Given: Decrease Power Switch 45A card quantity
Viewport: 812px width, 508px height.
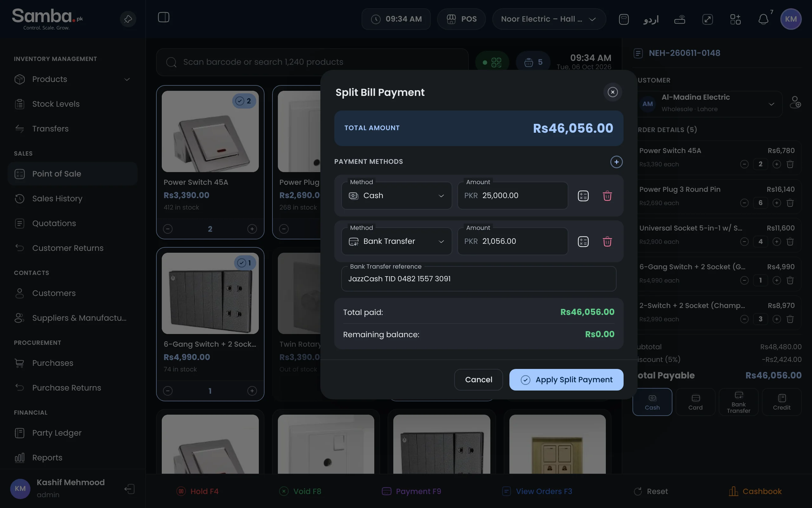Looking at the screenshot, I should pos(168,229).
